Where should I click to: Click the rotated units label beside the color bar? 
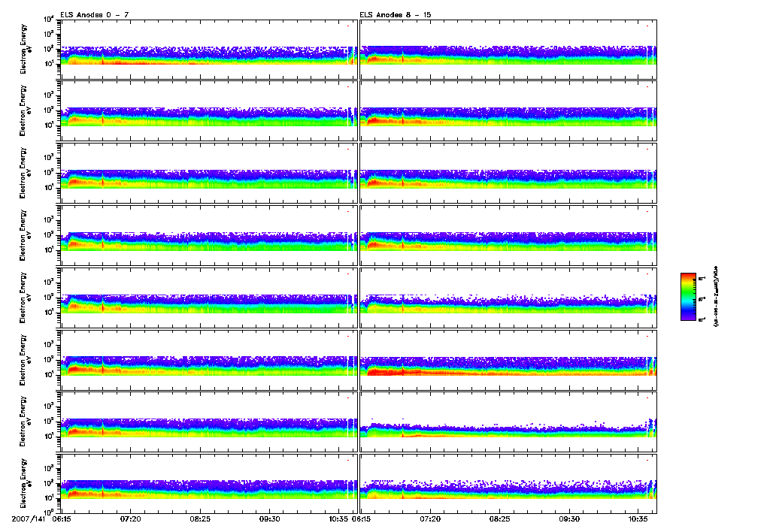716,297
